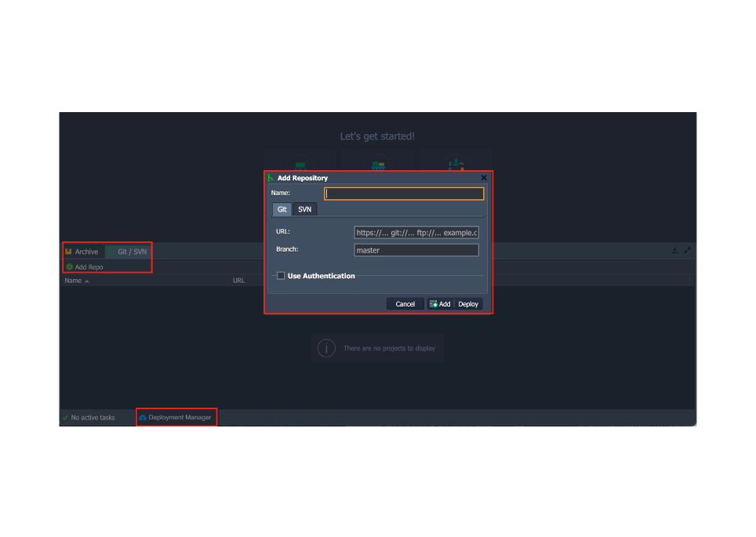Viewport: 756px width, 537px height.
Task: Click the URL column header
Action: pos(238,281)
